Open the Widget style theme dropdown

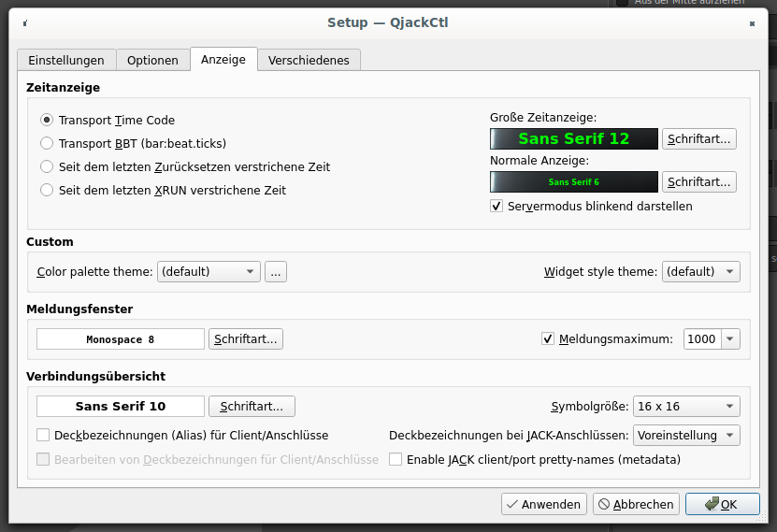click(x=700, y=272)
